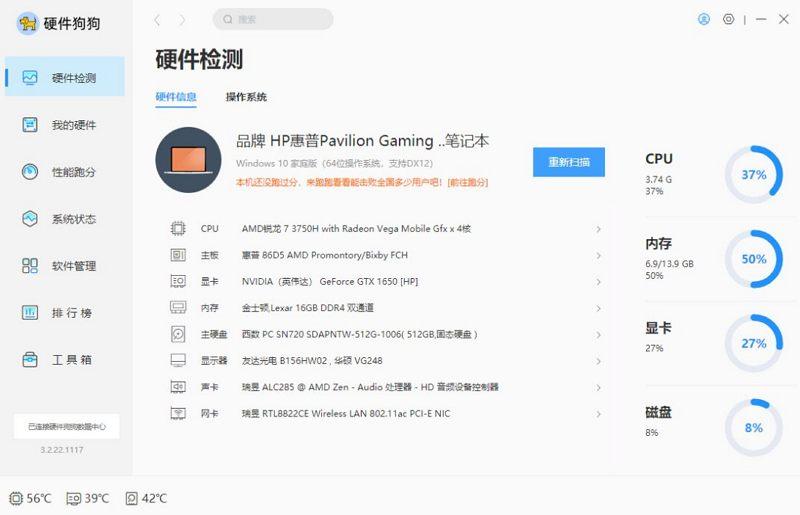Expand the AMD Ryzen 7 3750H CPU row arrow
This screenshot has height=515, width=800.
coord(598,229)
